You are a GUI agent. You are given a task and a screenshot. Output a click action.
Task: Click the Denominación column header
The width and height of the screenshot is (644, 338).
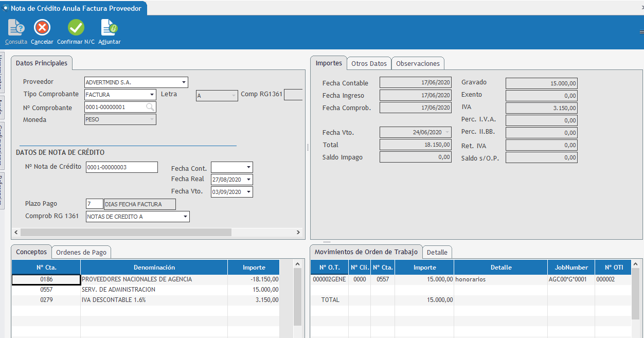(154, 268)
